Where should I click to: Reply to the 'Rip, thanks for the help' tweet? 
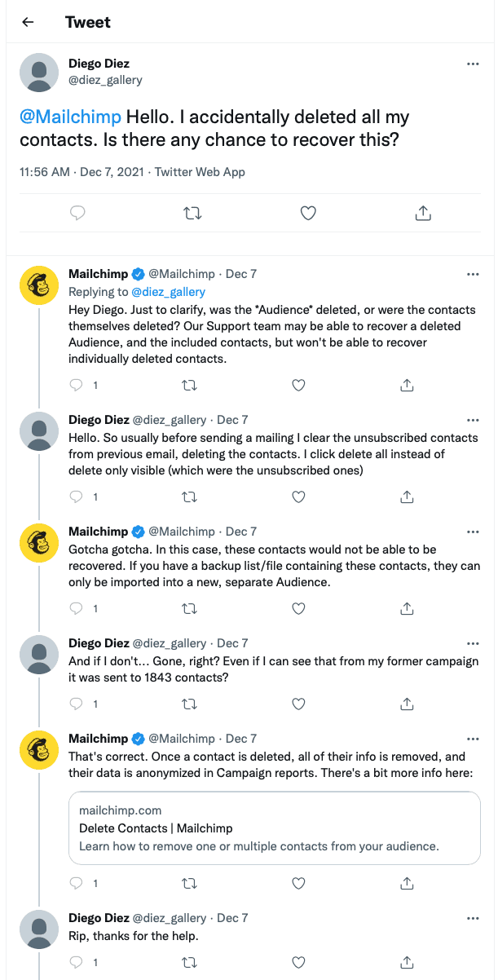(x=77, y=962)
